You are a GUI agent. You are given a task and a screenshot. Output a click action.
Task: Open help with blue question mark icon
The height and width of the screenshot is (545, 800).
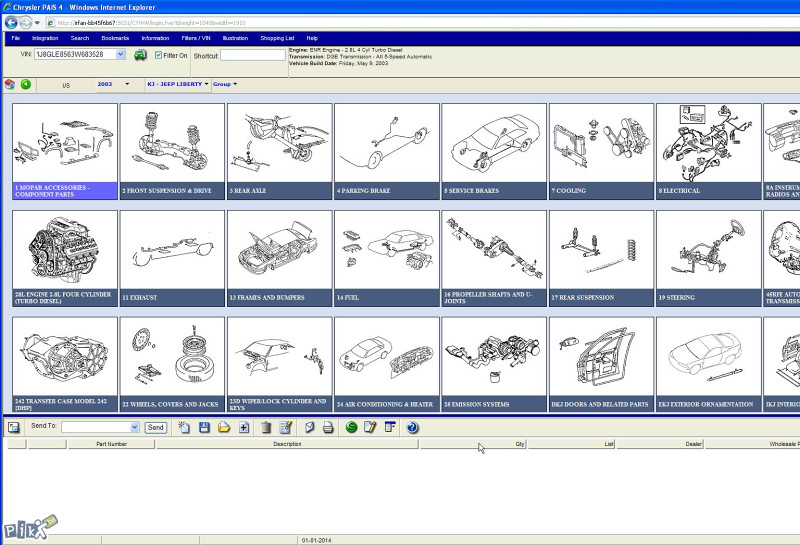click(413, 427)
